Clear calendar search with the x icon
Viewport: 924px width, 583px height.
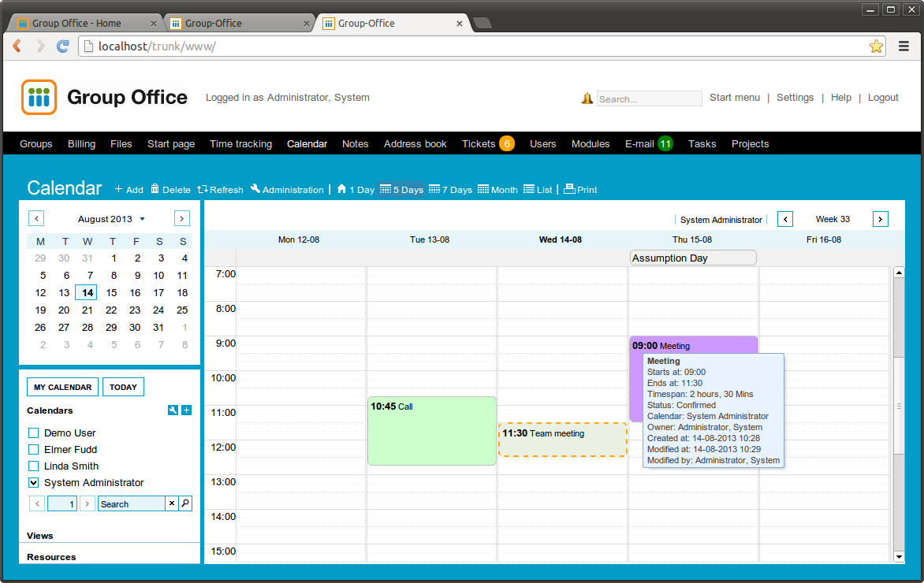pos(172,503)
